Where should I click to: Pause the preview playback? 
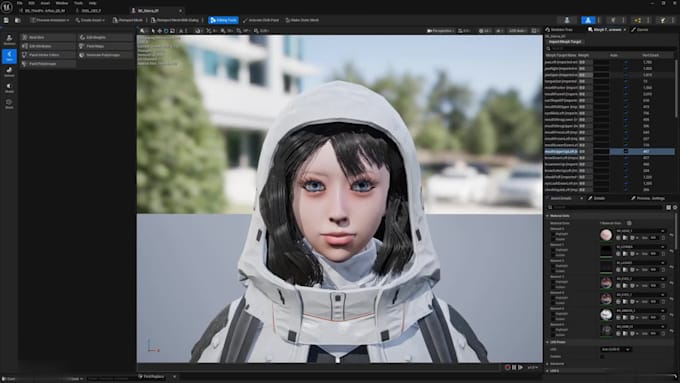click(514, 367)
